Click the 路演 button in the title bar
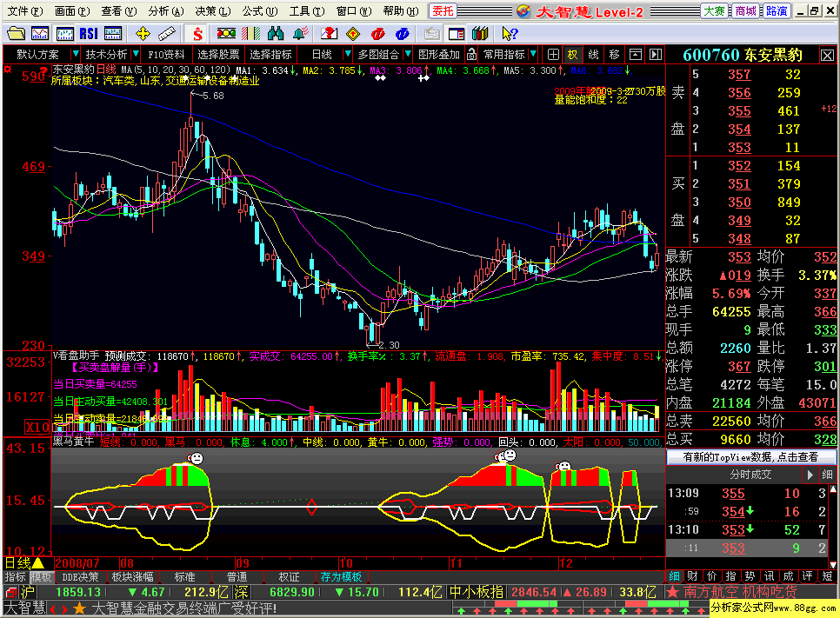Image resolution: width=840 pixels, height=618 pixels. pyautogui.click(x=777, y=11)
